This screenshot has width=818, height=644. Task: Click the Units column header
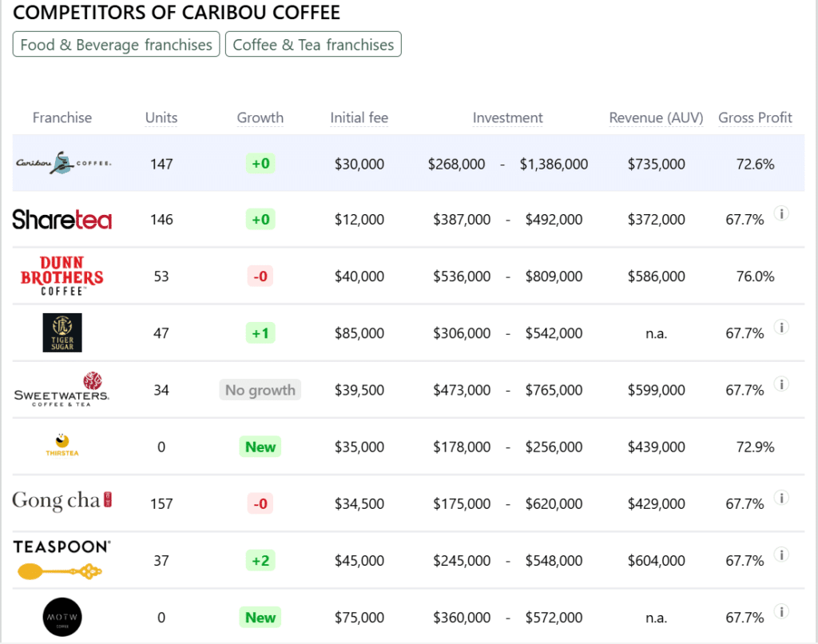161,118
